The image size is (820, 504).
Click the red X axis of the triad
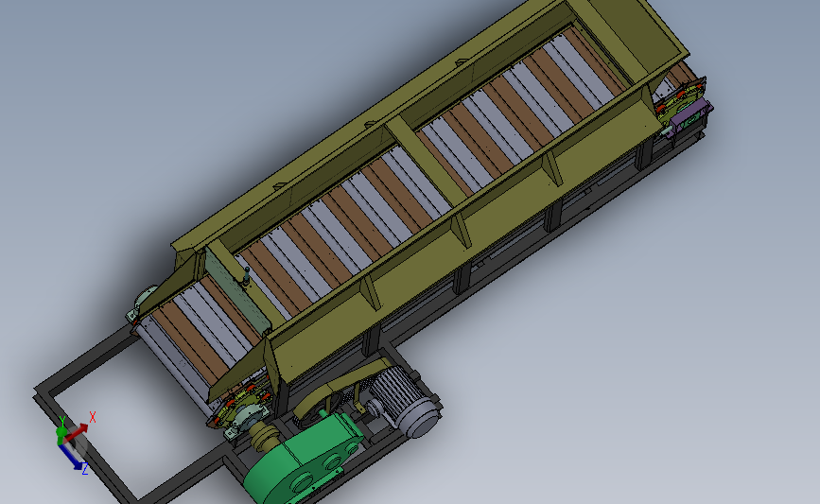[79, 431]
